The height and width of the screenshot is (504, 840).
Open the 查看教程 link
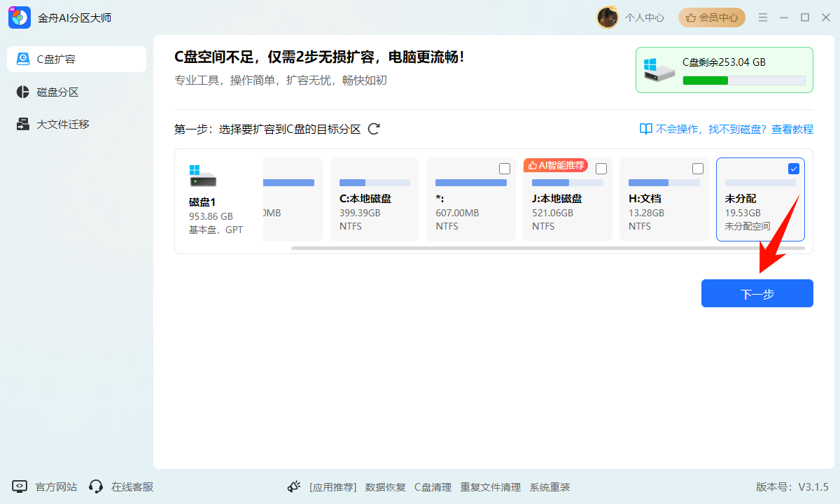point(792,129)
